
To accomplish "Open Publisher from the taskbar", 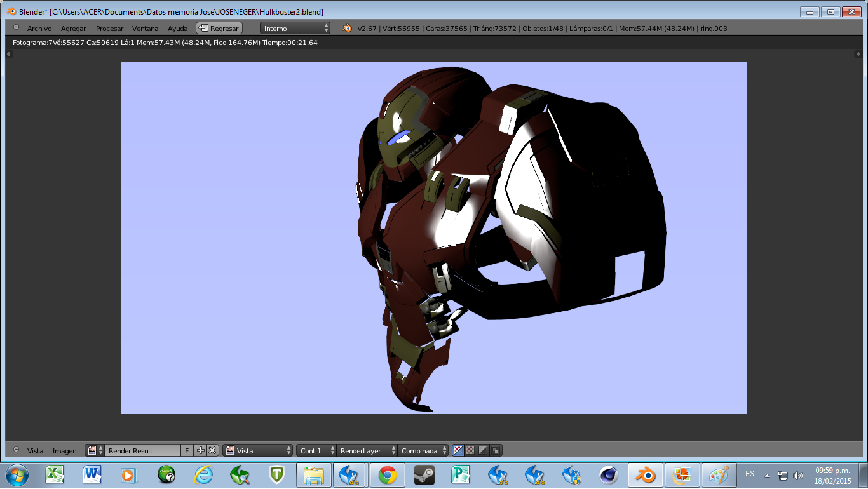I will 461,474.
